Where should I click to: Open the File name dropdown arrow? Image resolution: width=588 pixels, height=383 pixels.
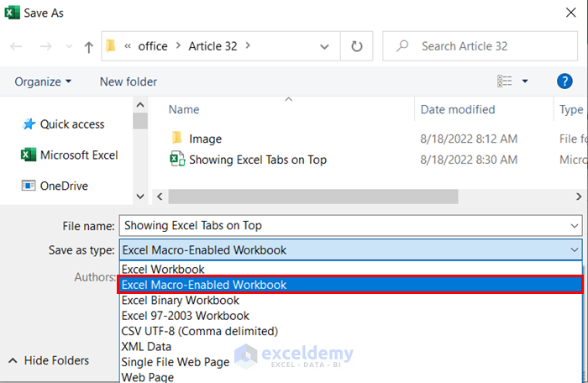574,226
